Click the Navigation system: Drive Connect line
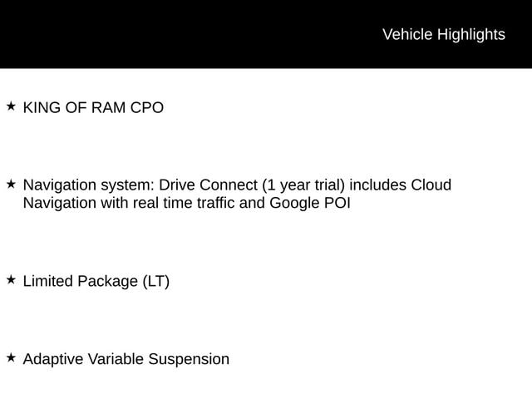Viewport: 532px width, 399px height. (x=237, y=185)
